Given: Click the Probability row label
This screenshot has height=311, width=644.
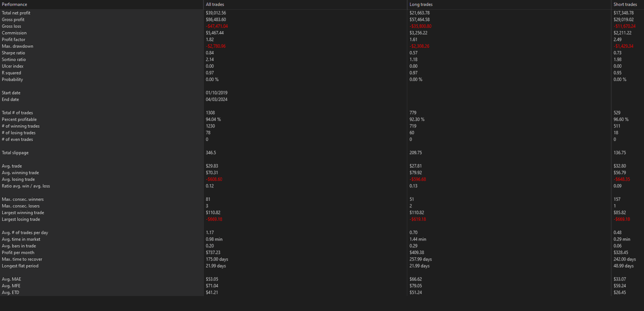Looking at the screenshot, I should pos(12,79).
